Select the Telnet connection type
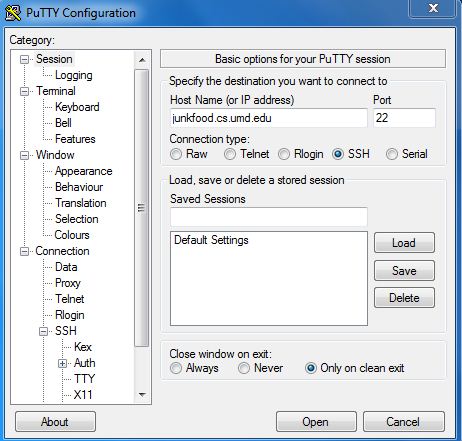 230,154
